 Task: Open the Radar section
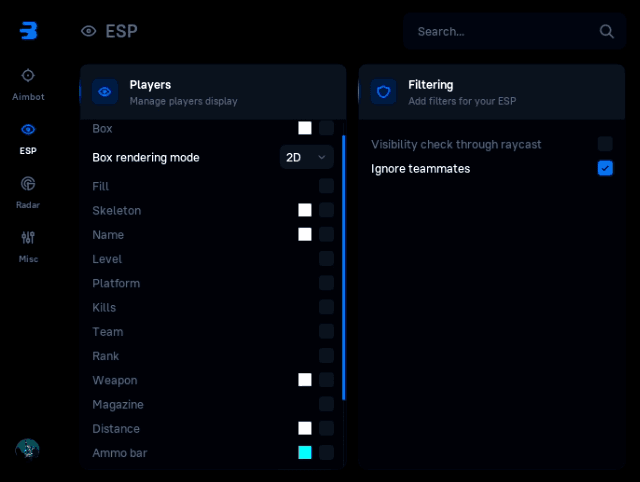point(28,184)
